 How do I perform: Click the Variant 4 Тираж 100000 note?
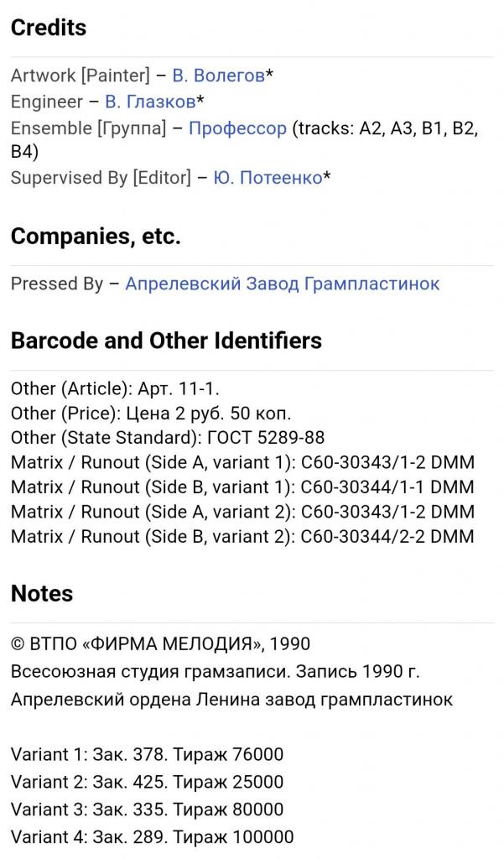point(152,836)
